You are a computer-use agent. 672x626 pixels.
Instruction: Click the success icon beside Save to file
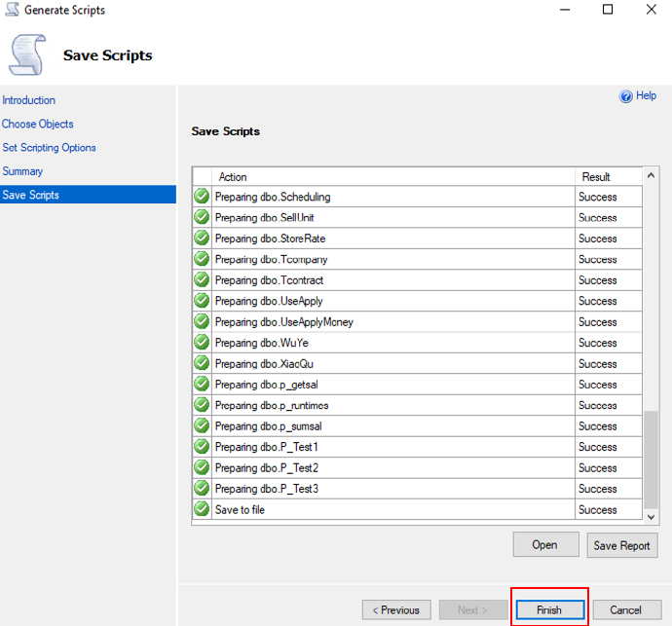coord(202,509)
